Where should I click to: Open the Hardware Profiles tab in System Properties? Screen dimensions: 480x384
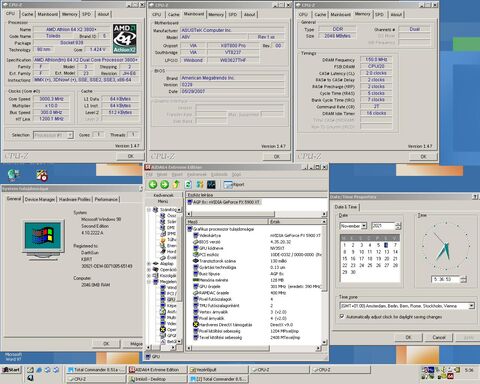coord(75,199)
